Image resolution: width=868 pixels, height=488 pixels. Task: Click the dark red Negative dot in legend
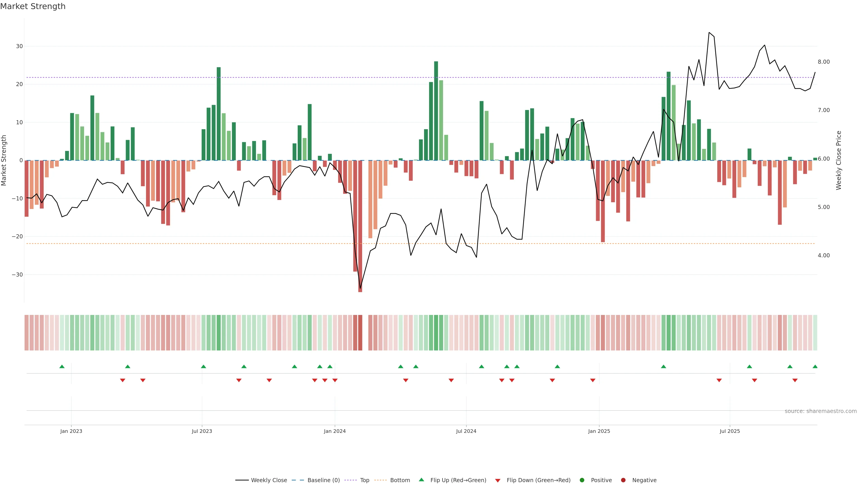(x=623, y=480)
